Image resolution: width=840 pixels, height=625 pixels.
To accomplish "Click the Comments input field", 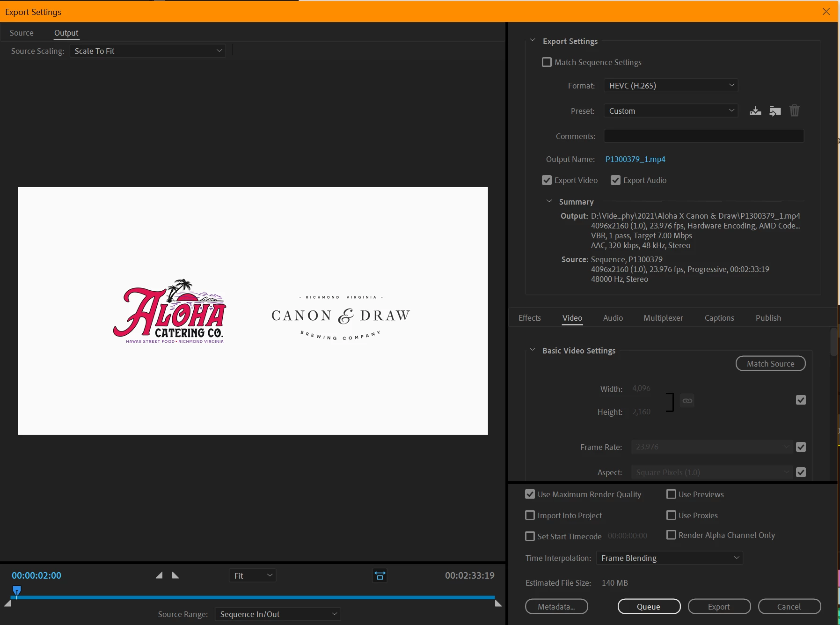I will [704, 136].
